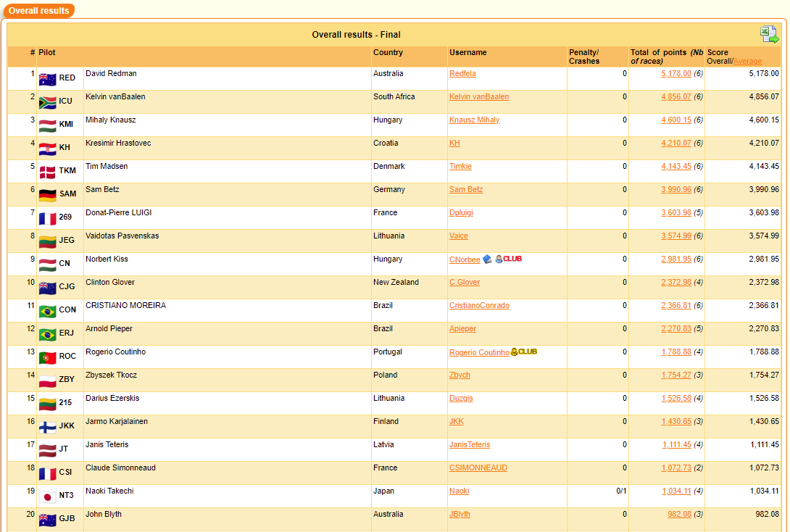Click the New Zealand flag beside CJG
790x532 pixels.
point(47,288)
